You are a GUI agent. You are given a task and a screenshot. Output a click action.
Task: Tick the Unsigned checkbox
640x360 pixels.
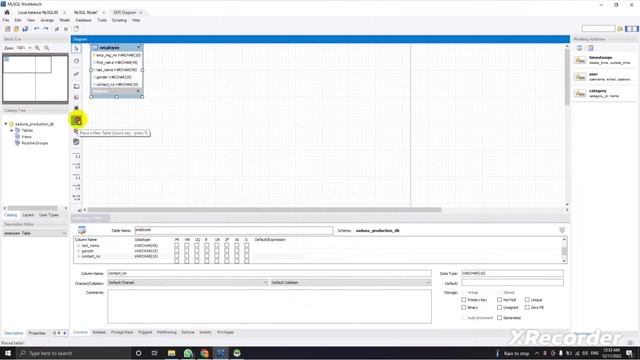[499, 307]
